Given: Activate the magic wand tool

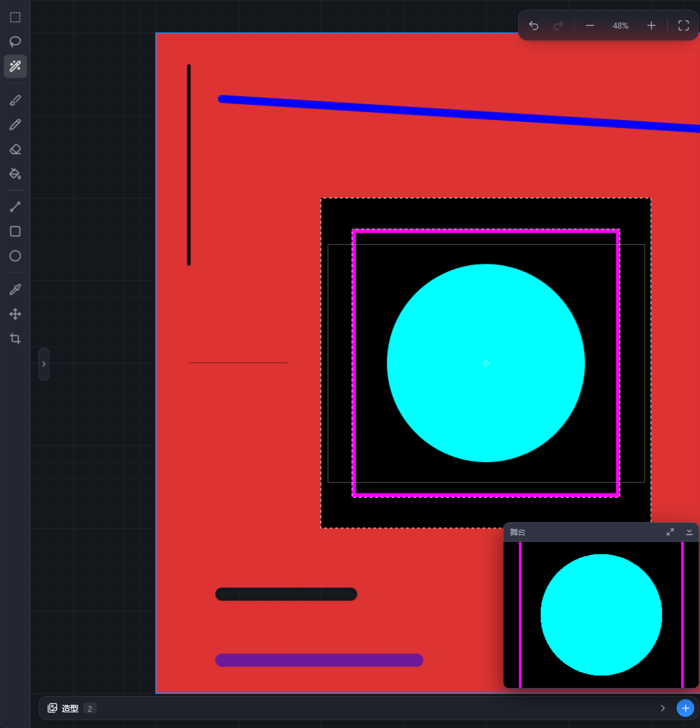Looking at the screenshot, I should 15,66.
